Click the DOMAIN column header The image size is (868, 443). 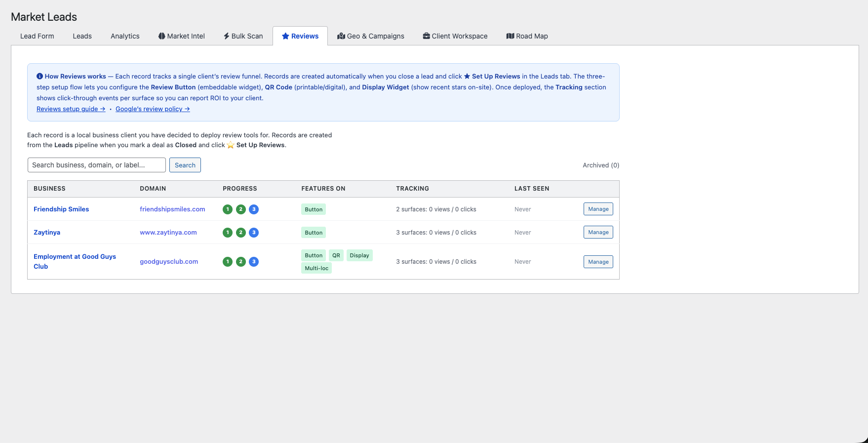153,189
